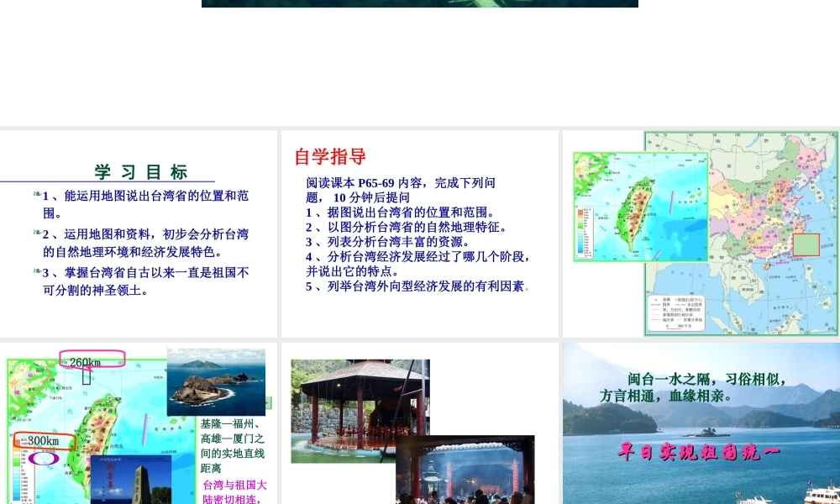Viewport: 840px width, 504px height.
Task: Click the purple ellipse marker on the distance map
Action: click(44, 459)
